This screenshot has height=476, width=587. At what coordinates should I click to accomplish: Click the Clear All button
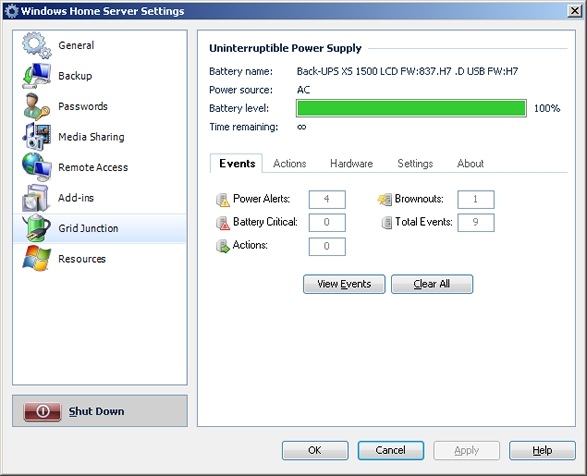[x=432, y=284]
